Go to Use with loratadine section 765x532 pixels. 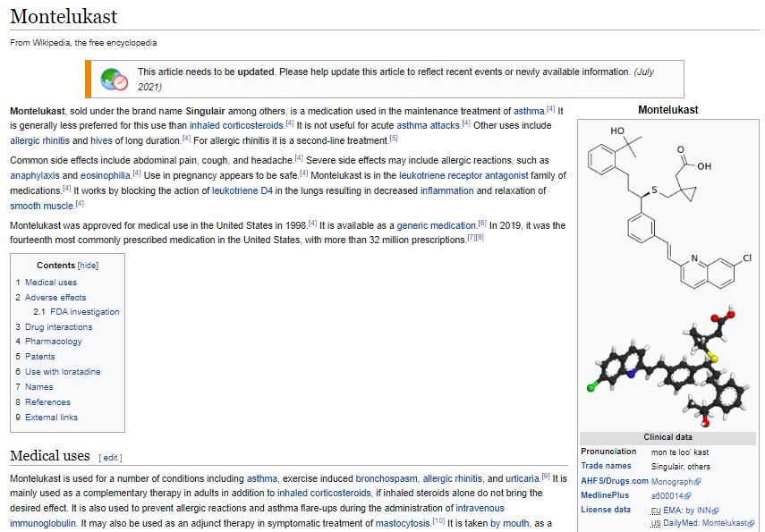pyautogui.click(x=63, y=372)
